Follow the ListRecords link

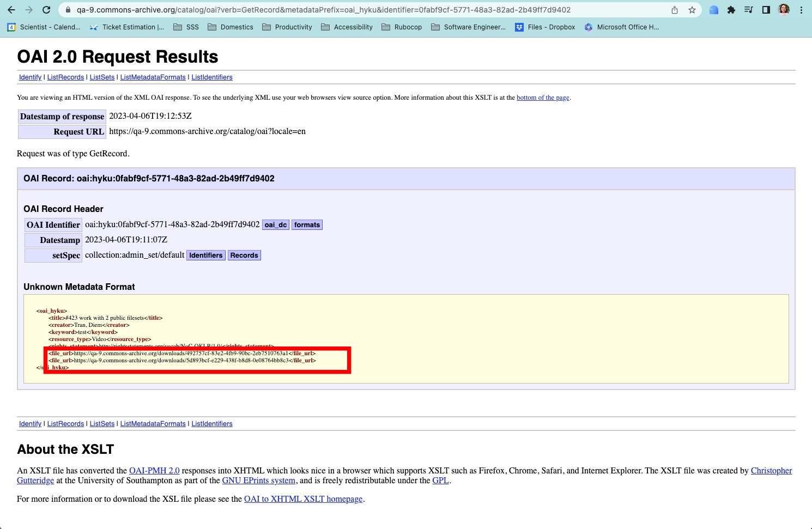point(65,77)
